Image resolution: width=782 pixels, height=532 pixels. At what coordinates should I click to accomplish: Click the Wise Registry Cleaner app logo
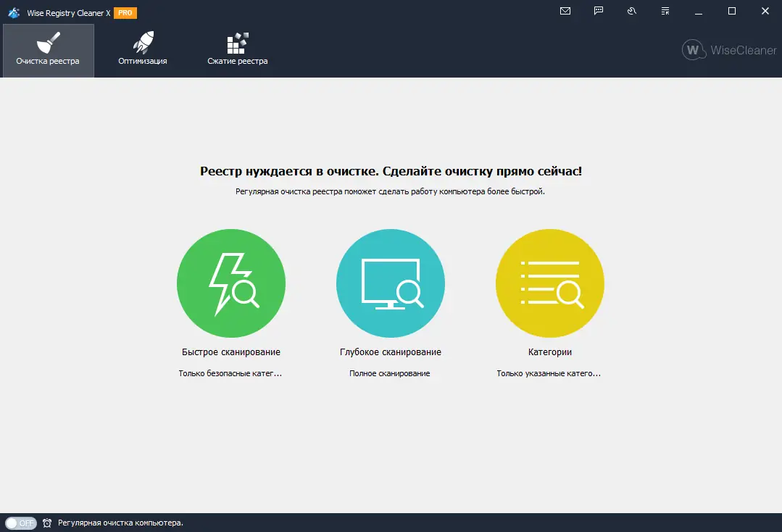pyautogui.click(x=14, y=12)
